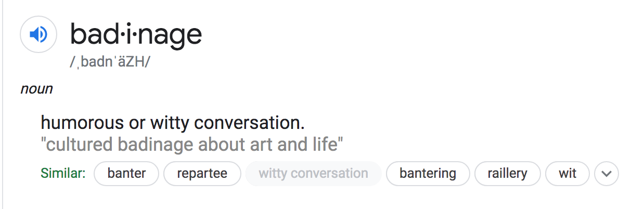
Task: Click the word 'humorous' in the definition
Action: (x=83, y=123)
